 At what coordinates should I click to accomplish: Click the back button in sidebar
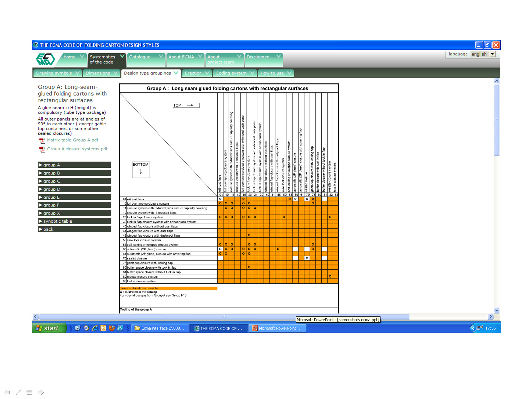tap(74, 229)
